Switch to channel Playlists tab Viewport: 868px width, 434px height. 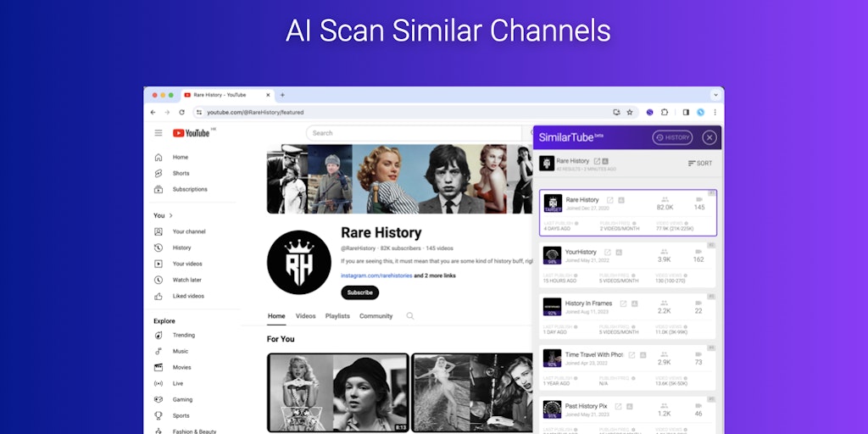click(x=337, y=316)
